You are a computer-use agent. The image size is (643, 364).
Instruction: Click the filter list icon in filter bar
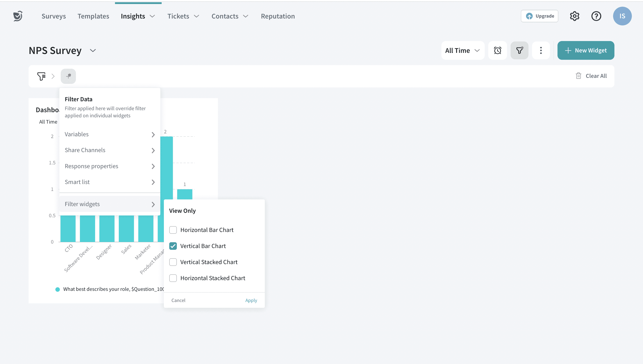41,76
